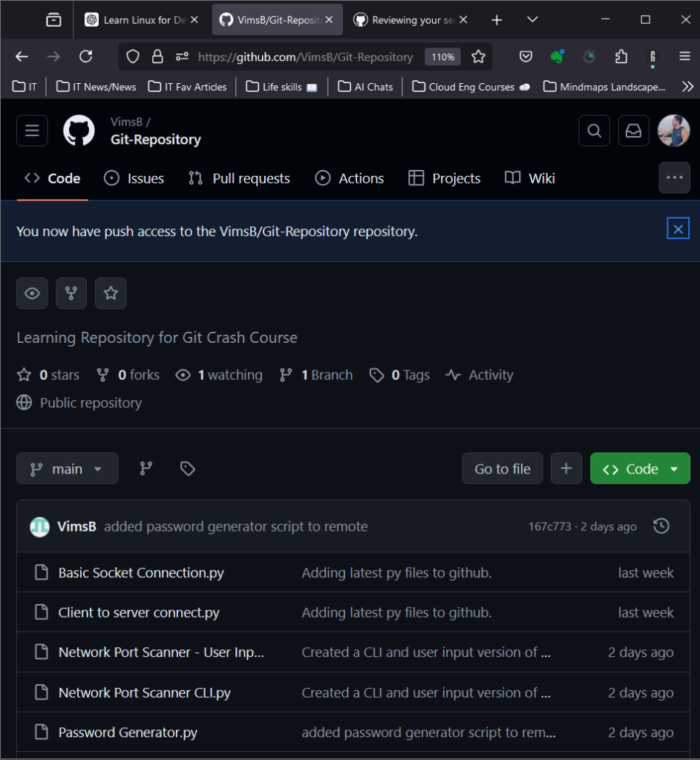Open Client to server connect.py file
The image size is (700, 760).
tap(139, 612)
